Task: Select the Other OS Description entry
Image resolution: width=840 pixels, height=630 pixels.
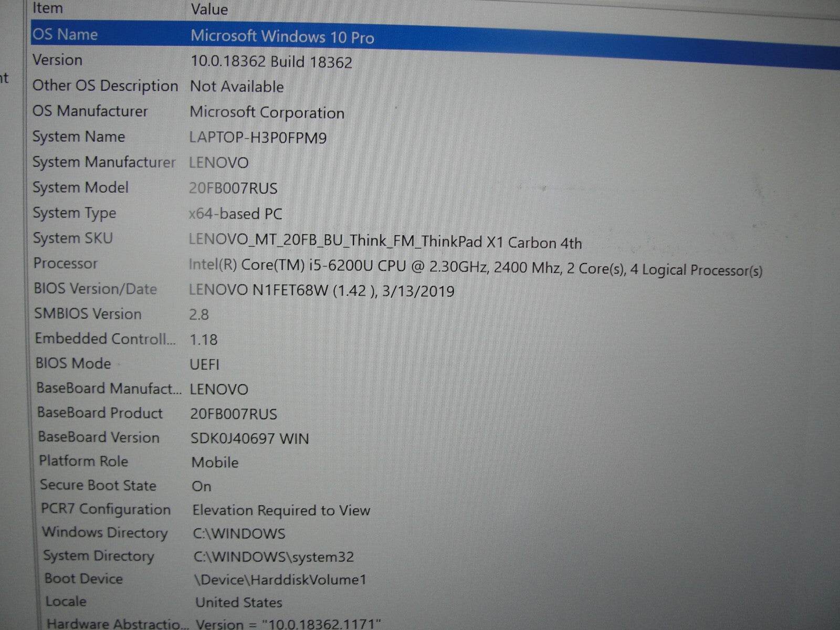Action: (x=210, y=86)
